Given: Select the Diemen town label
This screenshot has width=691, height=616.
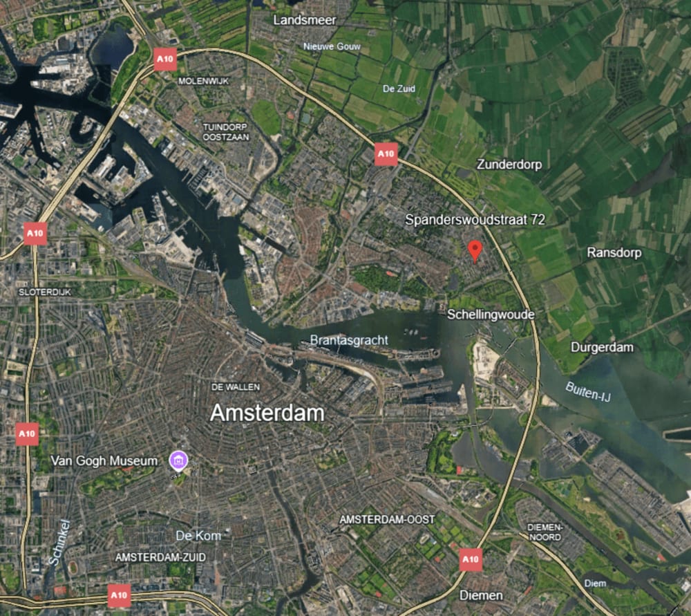Looking at the screenshot, I should click(x=481, y=596).
